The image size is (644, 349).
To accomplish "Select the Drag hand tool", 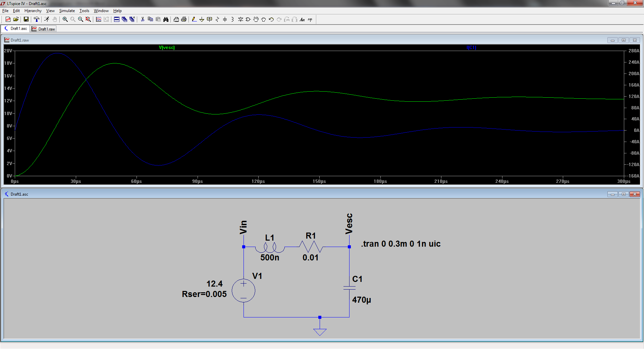I will (x=264, y=19).
